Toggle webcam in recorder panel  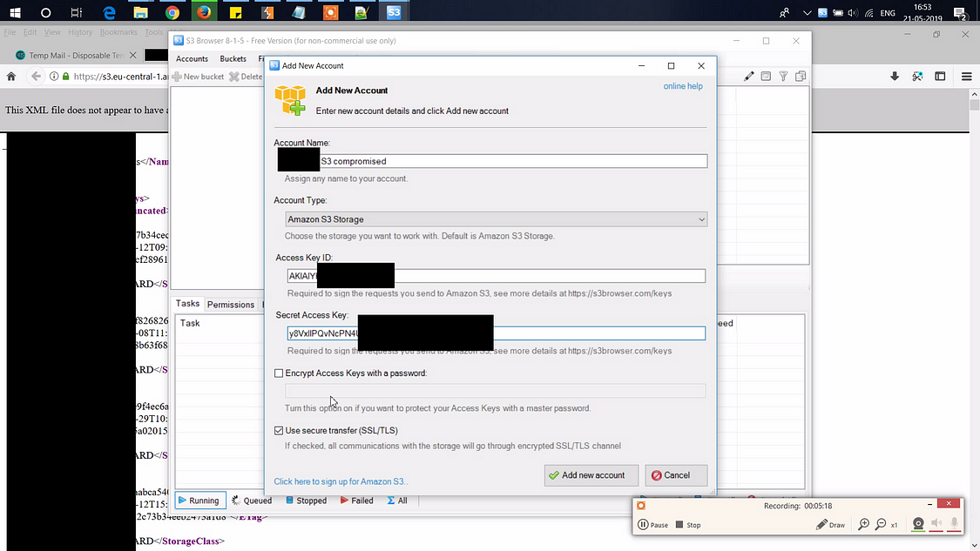[918, 524]
